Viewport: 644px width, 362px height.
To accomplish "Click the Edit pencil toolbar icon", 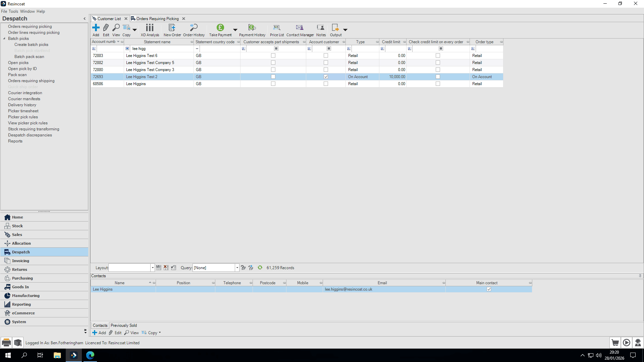I will pyautogui.click(x=106, y=27).
